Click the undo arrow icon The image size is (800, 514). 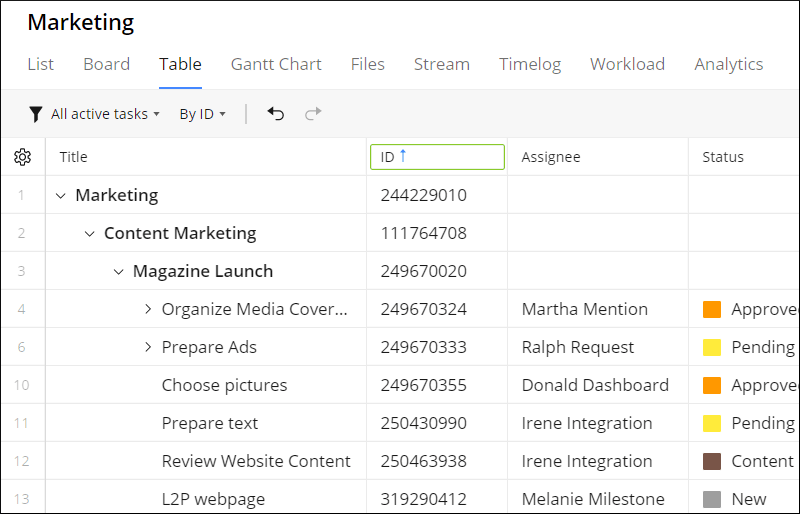[276, 114]
